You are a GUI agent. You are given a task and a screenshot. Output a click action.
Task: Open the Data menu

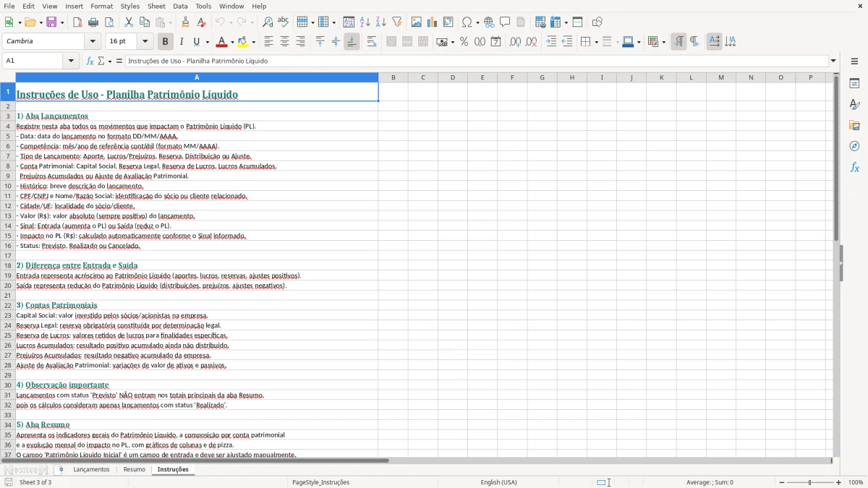(180, 6)
